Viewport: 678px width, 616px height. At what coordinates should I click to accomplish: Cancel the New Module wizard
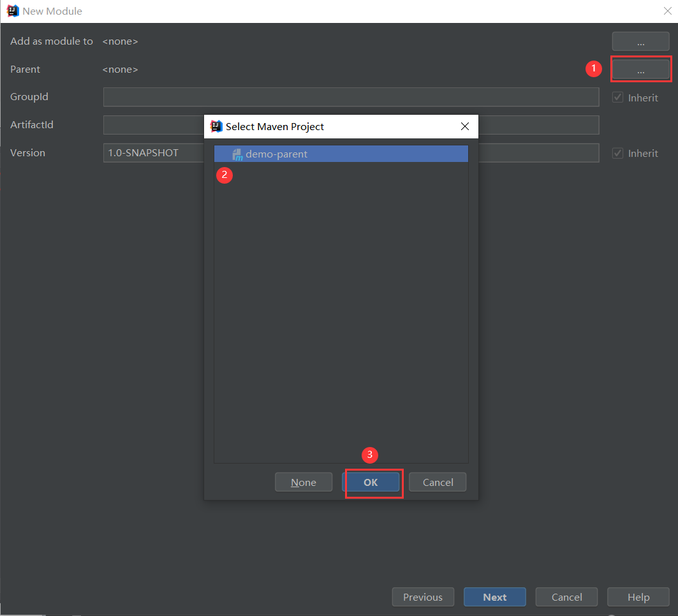tap(566, 597)
